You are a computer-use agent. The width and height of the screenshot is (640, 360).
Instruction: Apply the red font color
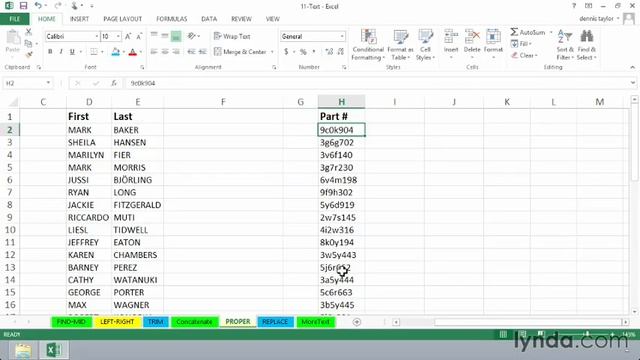click(x=133, y=51)
